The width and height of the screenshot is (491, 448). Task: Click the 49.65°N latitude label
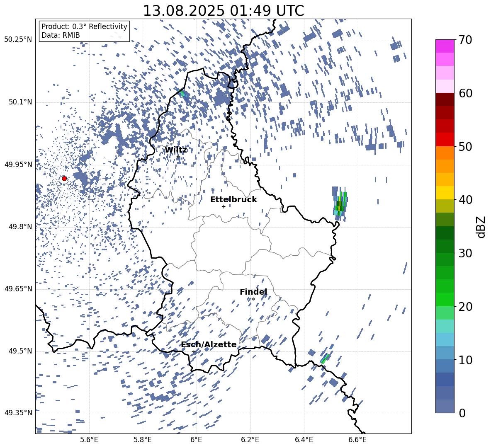pos(18,288)
